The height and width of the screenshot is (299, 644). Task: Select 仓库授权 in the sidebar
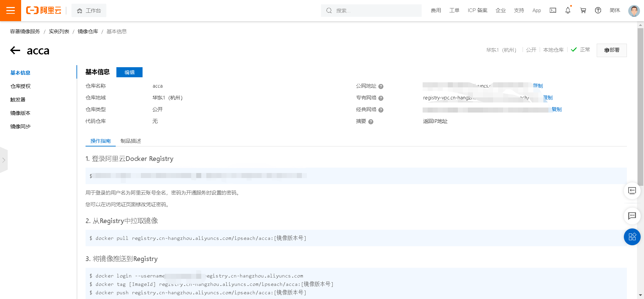(20, 86)
